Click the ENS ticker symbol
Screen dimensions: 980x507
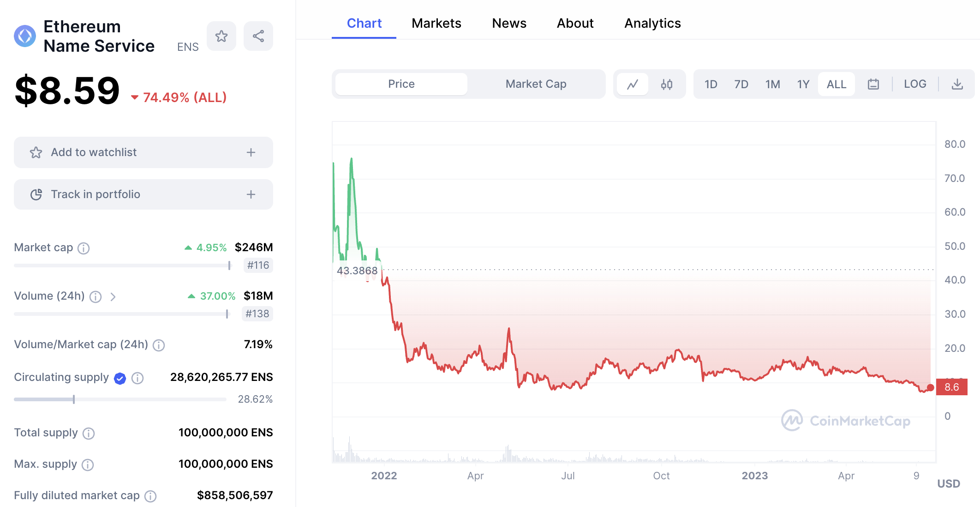(x=188, y=47)
